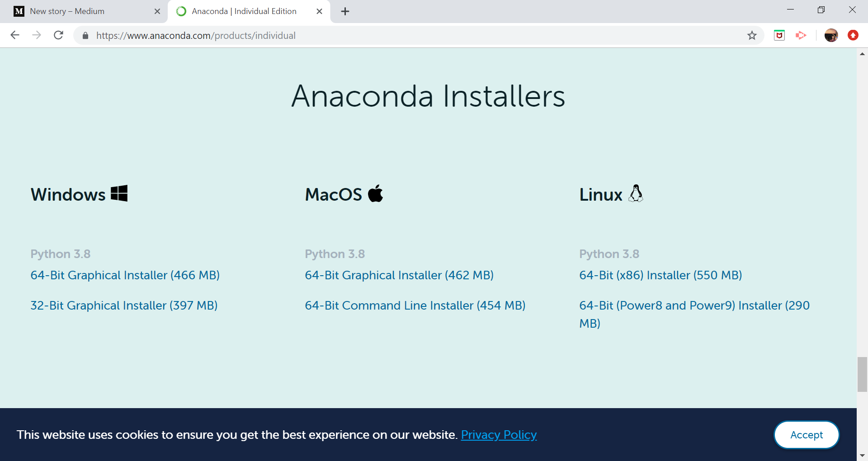This screenshot has width=868, height=461.
Task: Click the Anaconda Installers heading
Action: coord(428,96)
